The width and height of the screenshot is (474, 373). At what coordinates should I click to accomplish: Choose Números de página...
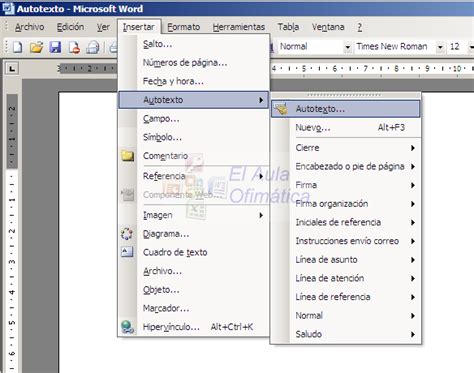(x=193, y=62)
